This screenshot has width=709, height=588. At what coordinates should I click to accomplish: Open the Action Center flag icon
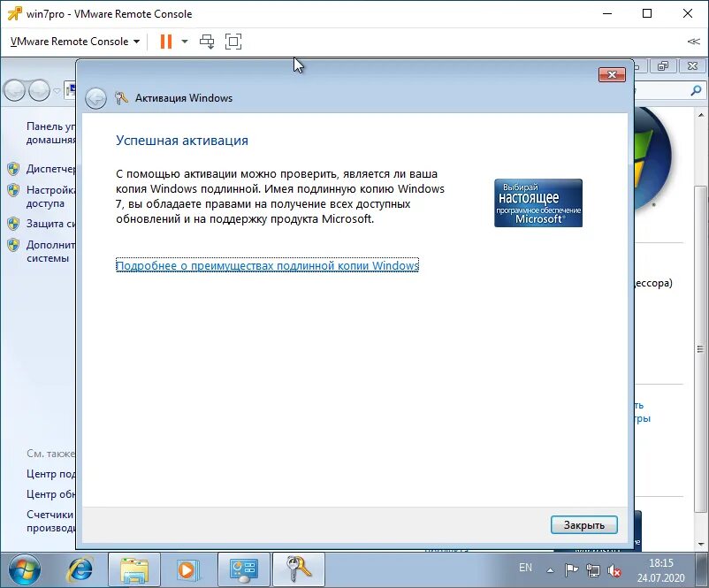572,571
